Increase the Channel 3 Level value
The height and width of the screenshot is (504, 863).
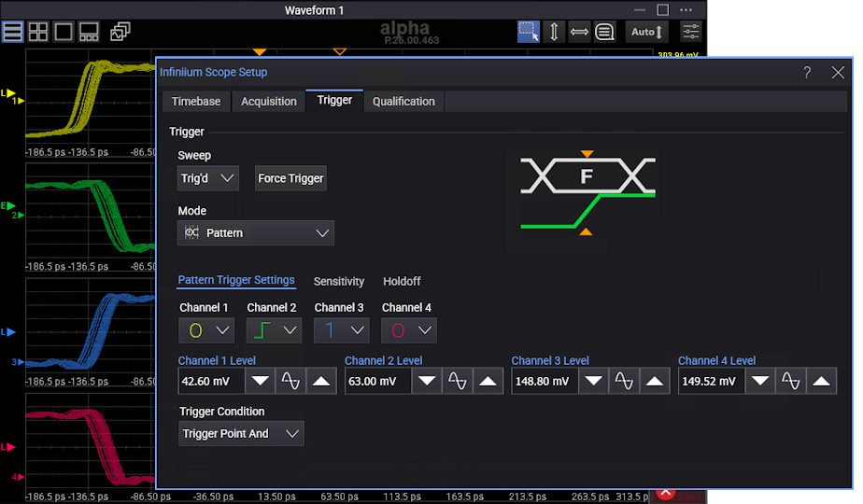(655, 382)
